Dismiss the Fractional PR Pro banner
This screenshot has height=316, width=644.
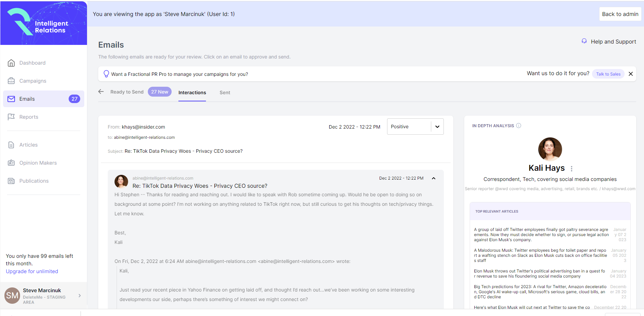pyautogui.click(x=631, y=74)
